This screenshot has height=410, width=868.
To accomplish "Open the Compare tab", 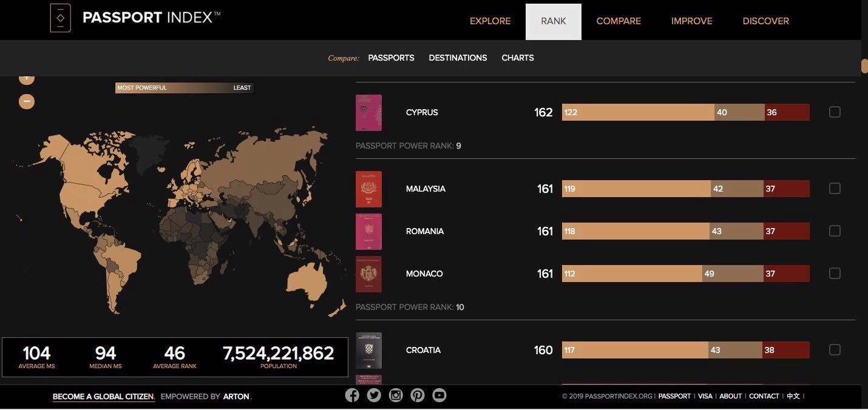I will click(x=619, y=21).
